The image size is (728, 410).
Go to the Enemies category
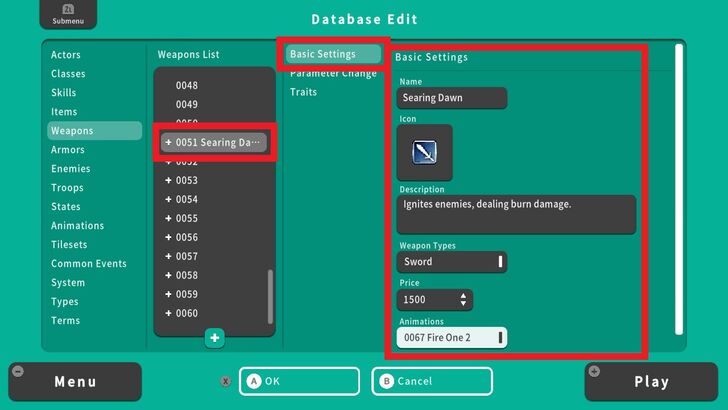(71, 169)
